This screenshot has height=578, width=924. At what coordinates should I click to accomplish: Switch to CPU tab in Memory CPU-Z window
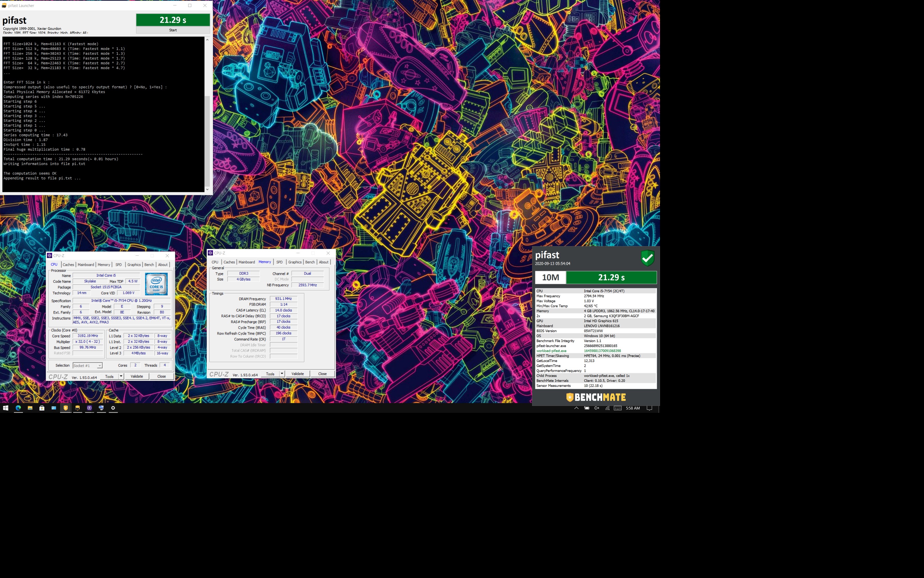point(215,262)
